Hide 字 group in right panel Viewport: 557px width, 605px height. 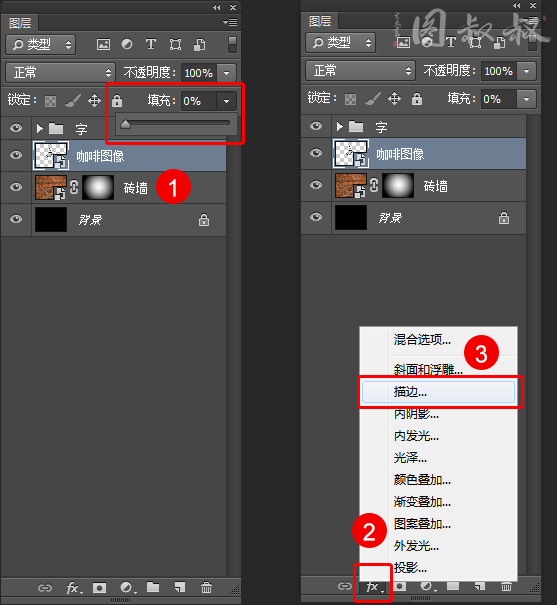pyautogui.click(x=316, y=126)
